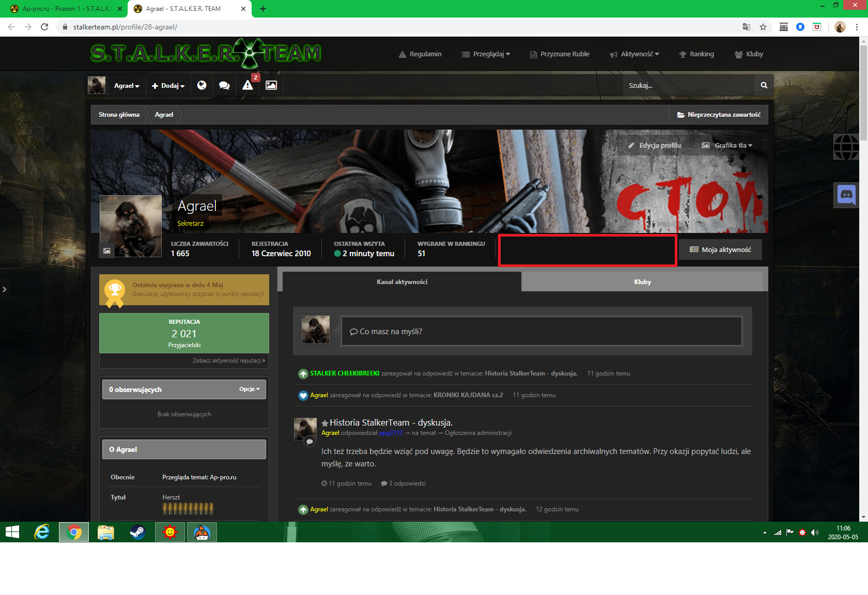Open the warning alerts icon with badge 2

point(248,85)
